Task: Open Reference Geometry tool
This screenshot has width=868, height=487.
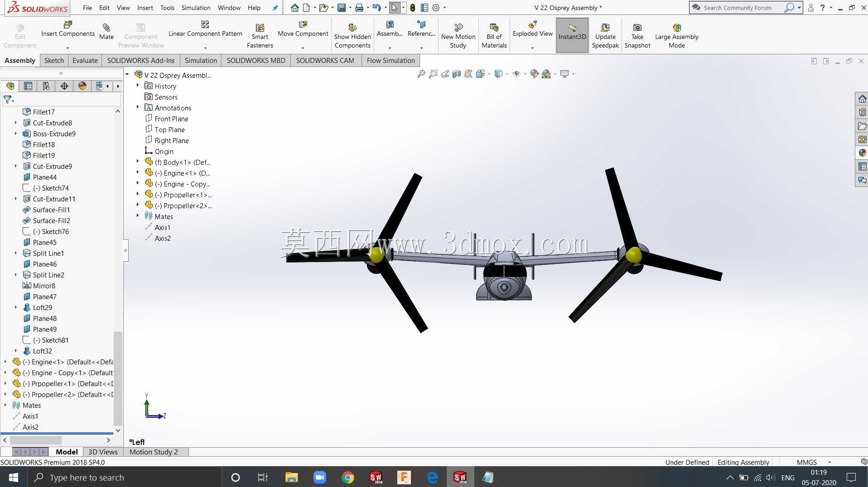Action: [x=421, y=29]
